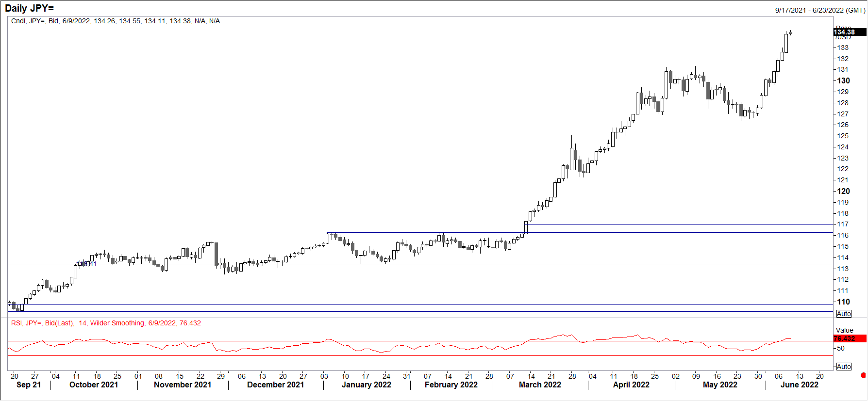Select the blue 113.41 line label
This screenshot has height=401, width=868.
point(87,264)
